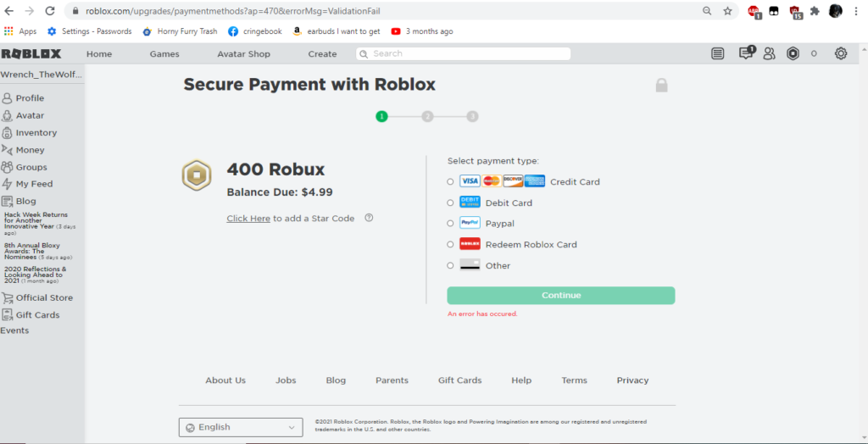Open the Chrome profile avatar
Viewport: 868px width, 444px height.
coord(835,11)
